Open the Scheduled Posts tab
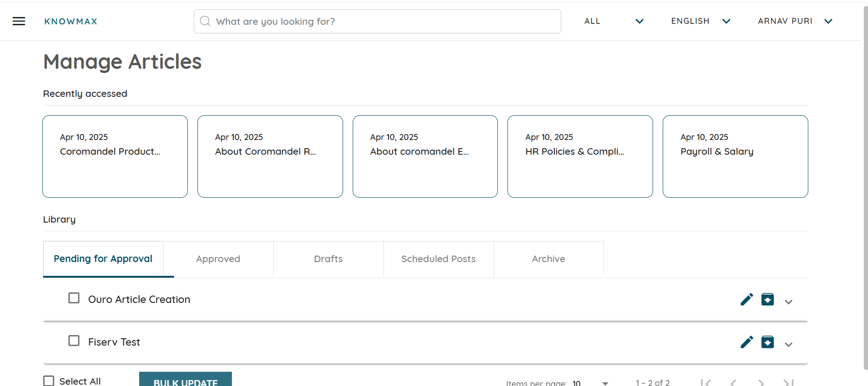This screenshot has width=868, height=386. click(x=439, y=259)
